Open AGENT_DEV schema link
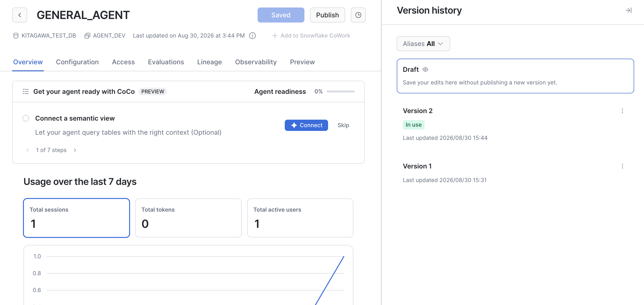 click(x=109, y=36)
